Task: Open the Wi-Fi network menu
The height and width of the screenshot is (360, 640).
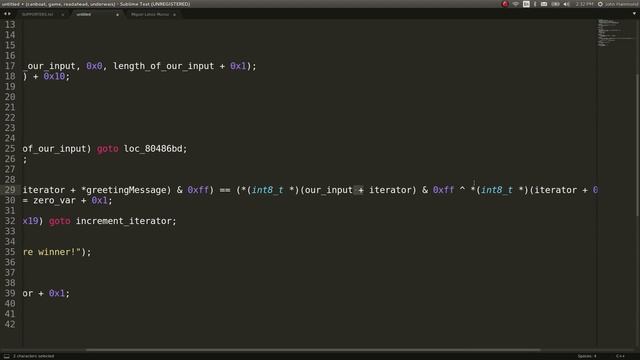Action: 516,4
